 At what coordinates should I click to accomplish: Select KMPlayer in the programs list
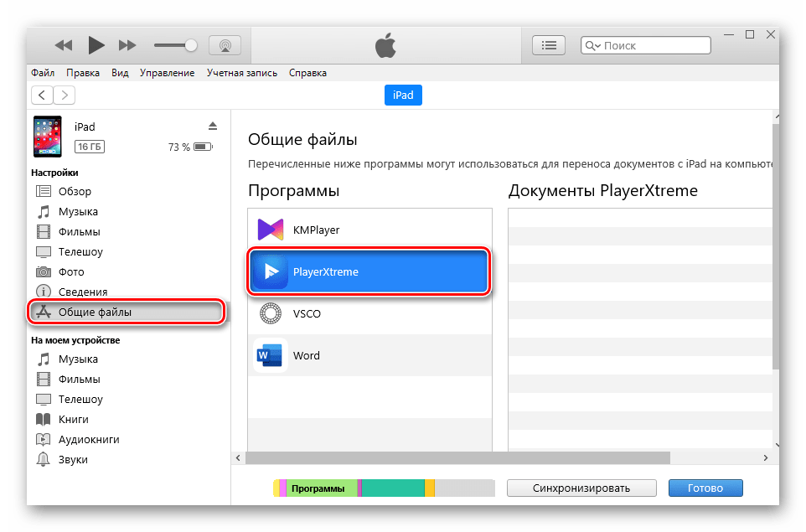click(x=369, y=230)
